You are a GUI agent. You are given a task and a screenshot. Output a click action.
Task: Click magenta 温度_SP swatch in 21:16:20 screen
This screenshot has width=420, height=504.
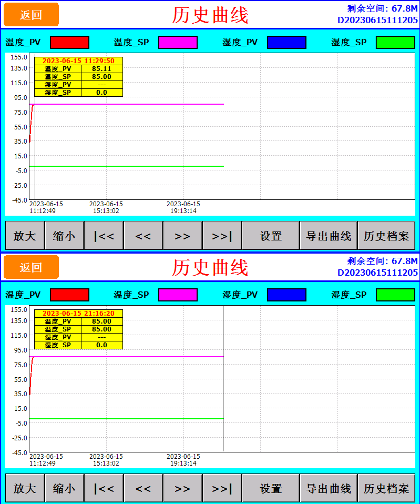(178, 295)
